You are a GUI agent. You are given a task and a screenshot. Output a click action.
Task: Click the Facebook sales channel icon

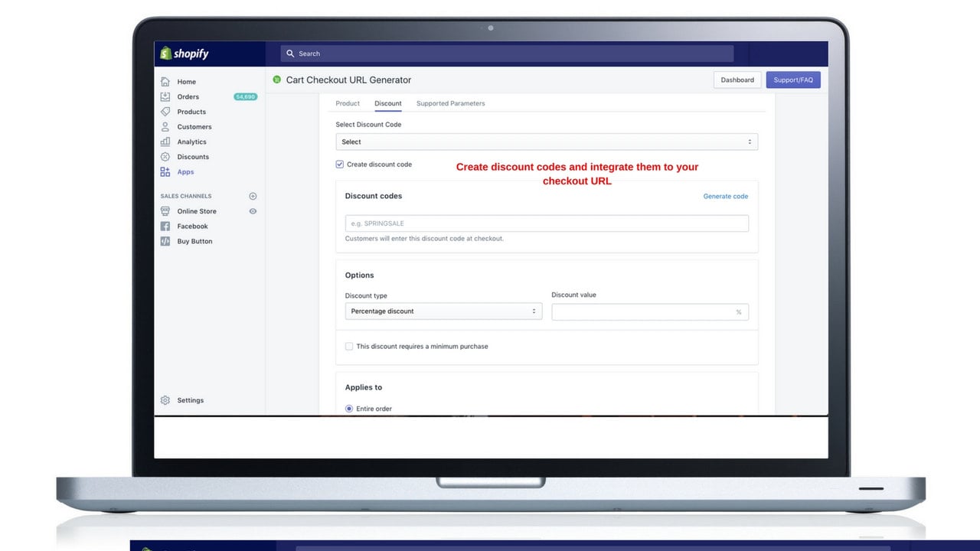[165, 227]
